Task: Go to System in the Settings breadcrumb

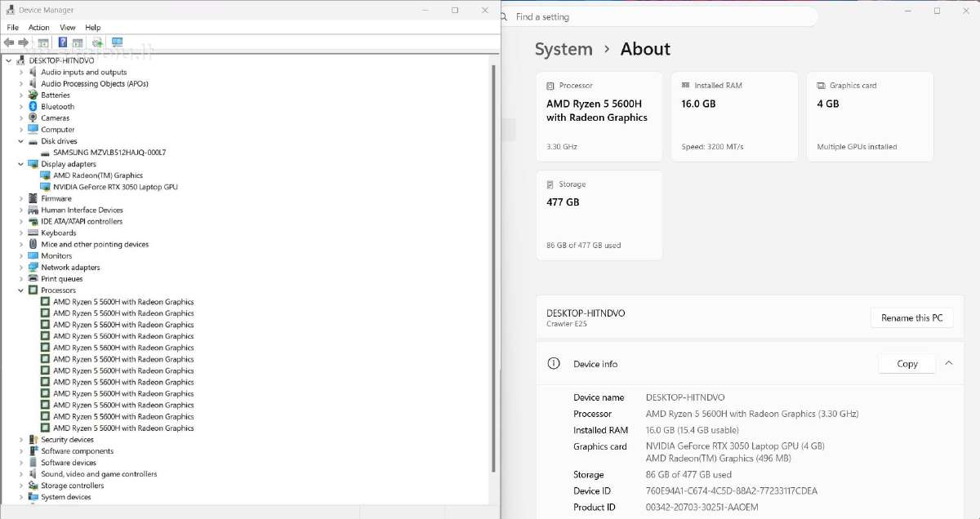Action: click(563, 49)
